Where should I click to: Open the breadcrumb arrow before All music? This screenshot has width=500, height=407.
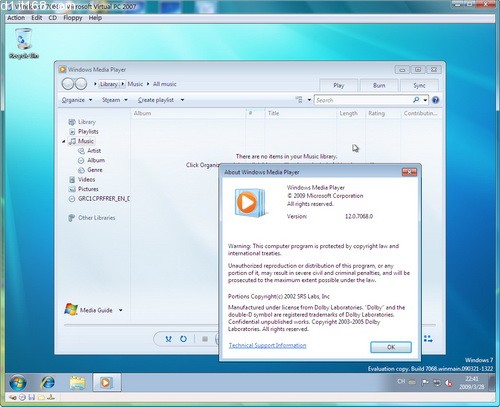click(x=148, y=84)
